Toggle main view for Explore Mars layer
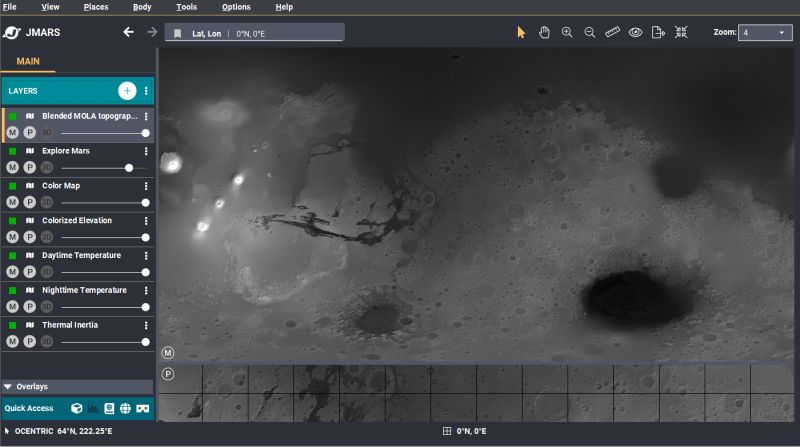The width and height of the screenshot is (800, 447). (x=13, y=167)
